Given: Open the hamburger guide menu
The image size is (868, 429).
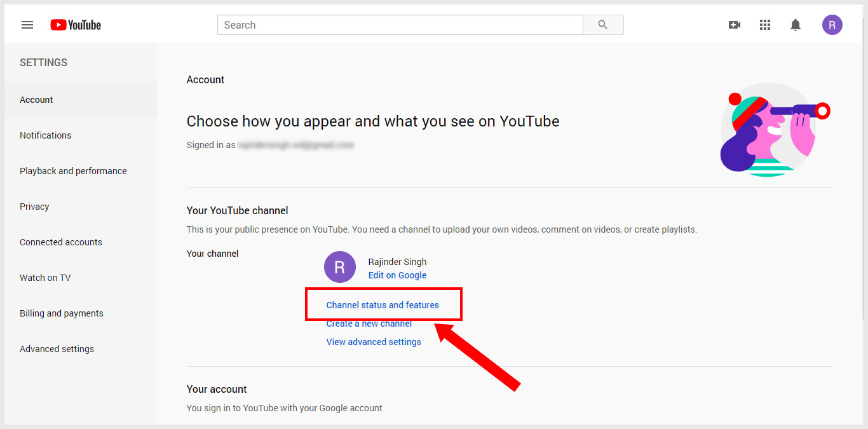Looking at the screenshot, I should (x=27, y=25).
